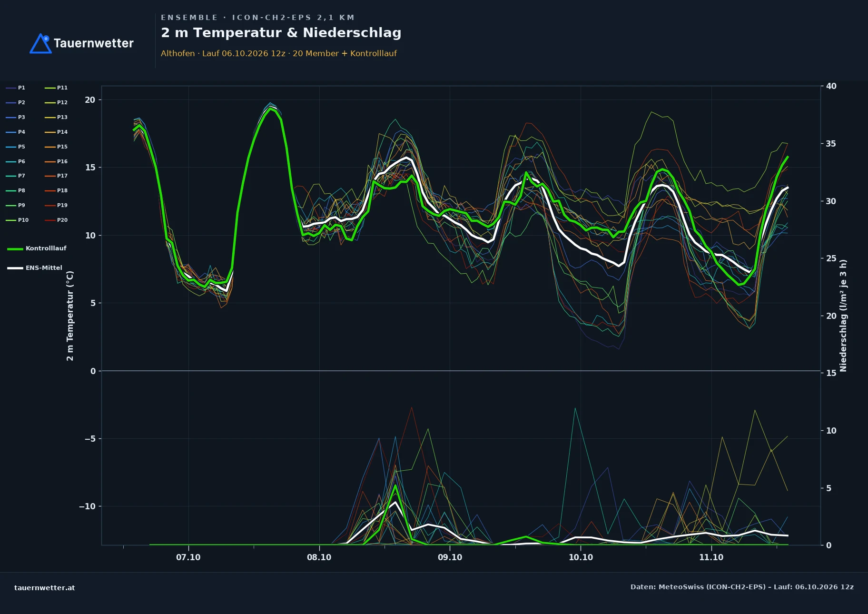Click the Kontrolllauf legend entry
This screenshot has height=614, width=868.
pyautogui.click(x=37, y=248)
